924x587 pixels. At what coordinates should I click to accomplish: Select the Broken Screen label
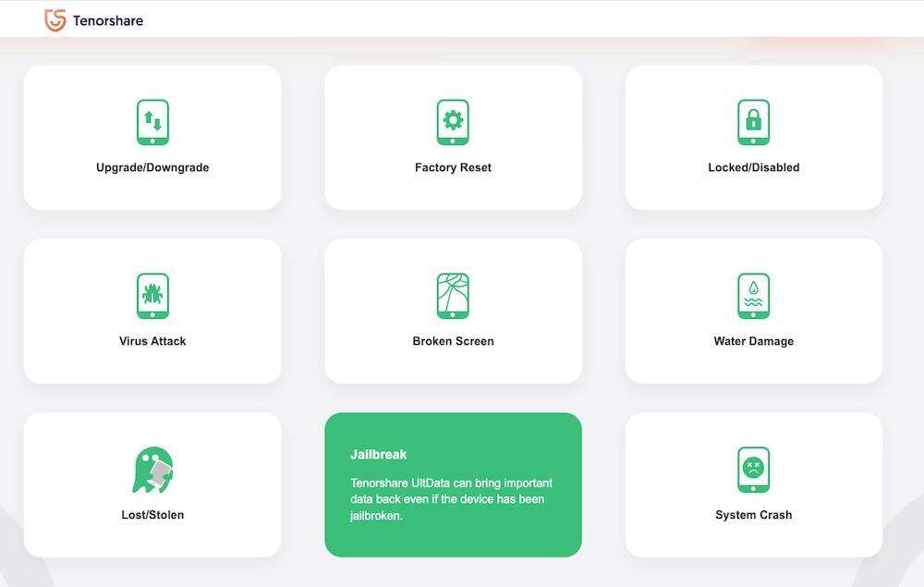coord(453,341)
